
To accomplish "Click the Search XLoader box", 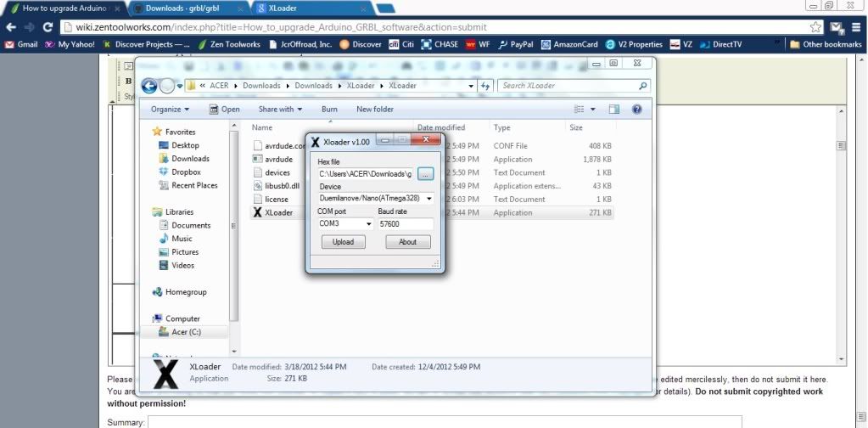I will tap(574, 86).
